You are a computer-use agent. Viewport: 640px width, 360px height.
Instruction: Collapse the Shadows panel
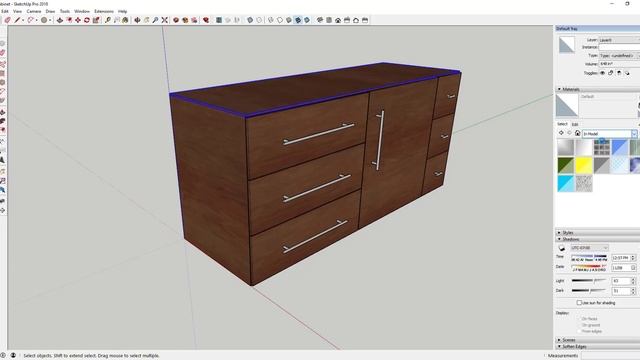(559, 239)
